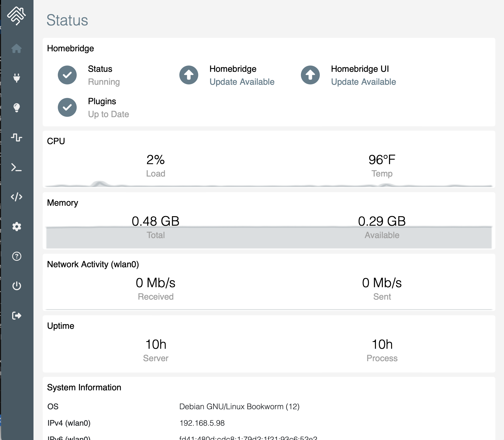Click the 'System Information' heading
The width and height of the screenshot is (504, 440).
click(x=84, y=387)
